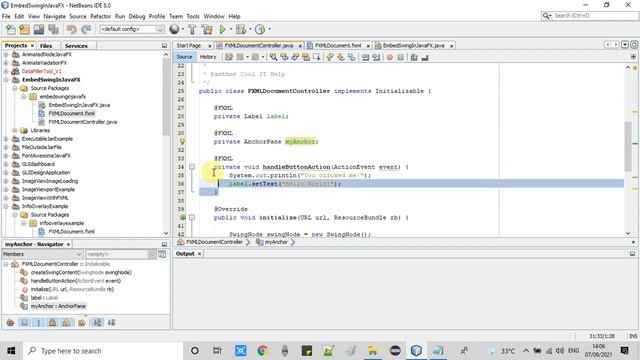Click the lightbulb hint on line 31
Image resolution: width=640 pixels, height=360 pixels.
point(182,142)
